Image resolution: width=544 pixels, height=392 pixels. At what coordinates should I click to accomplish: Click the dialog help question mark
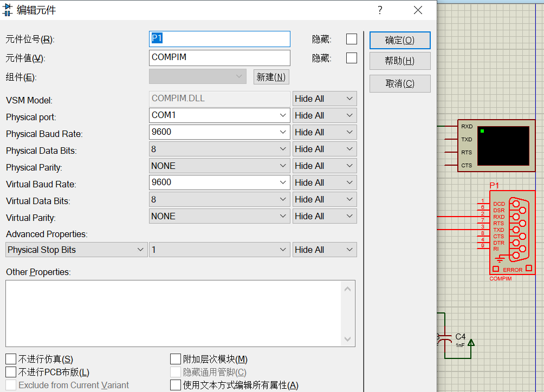(x=380, y=10)
